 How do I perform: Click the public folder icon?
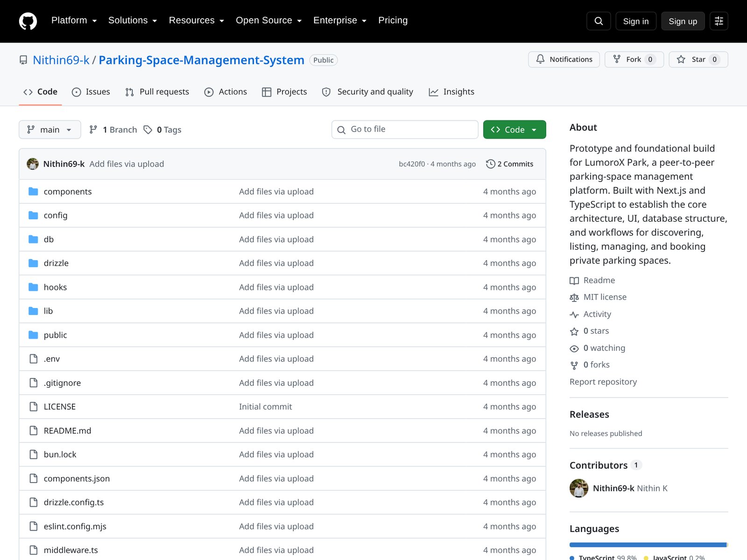[x=33, y=335]
